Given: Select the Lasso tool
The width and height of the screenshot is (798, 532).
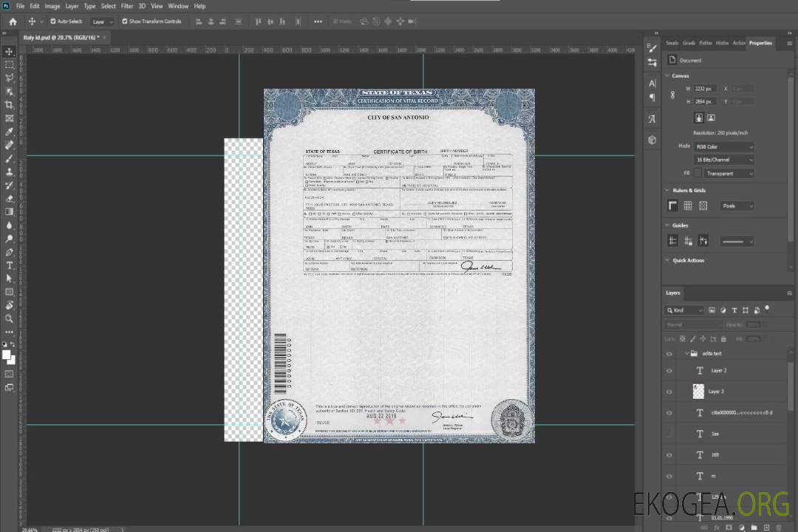Looking at the screenshot, I should [9, 78].
